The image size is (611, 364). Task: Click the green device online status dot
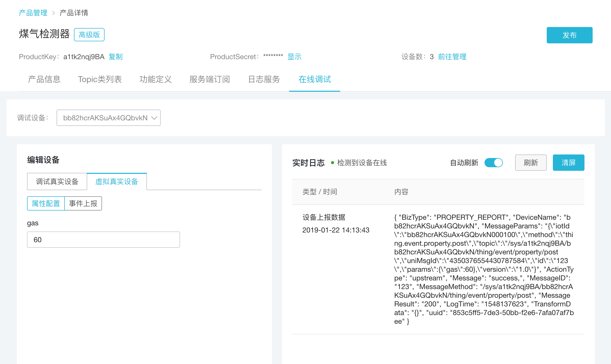pos(333,163)
